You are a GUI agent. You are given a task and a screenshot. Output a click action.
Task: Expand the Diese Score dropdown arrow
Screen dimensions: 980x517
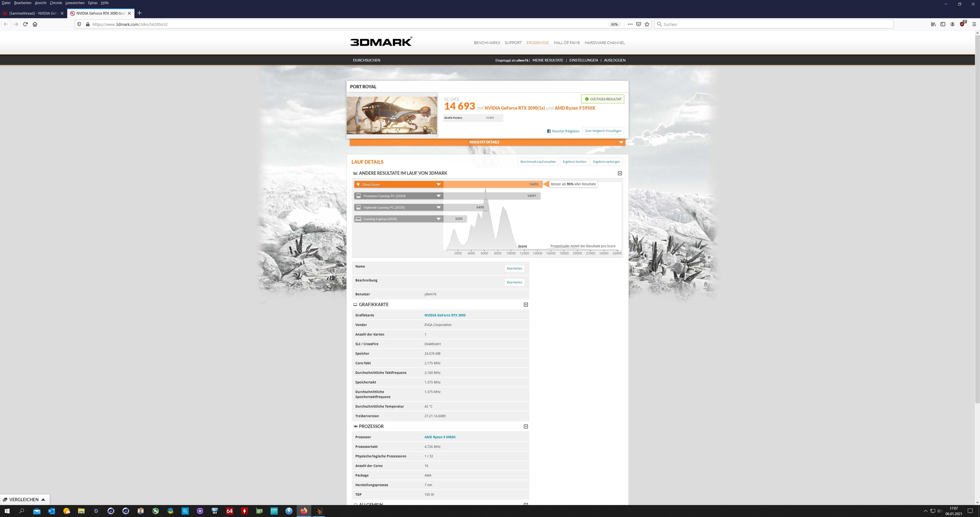tap(438, 184)
